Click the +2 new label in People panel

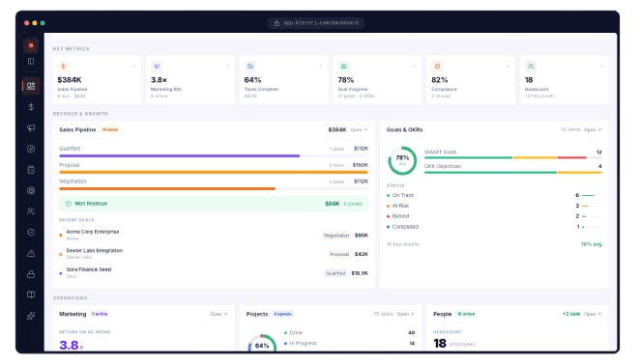[571, 314]
